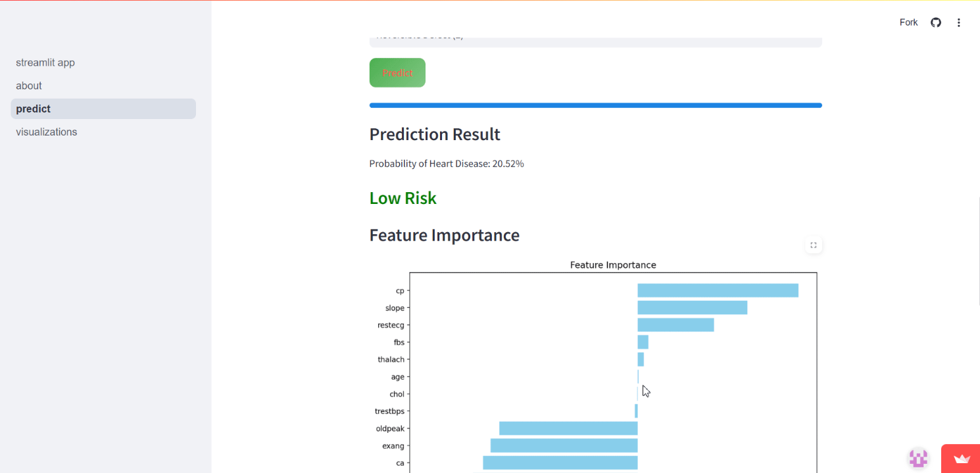Click the Prediction Result heading
This screenshot has height=473, width=980.
coord(435,134)
